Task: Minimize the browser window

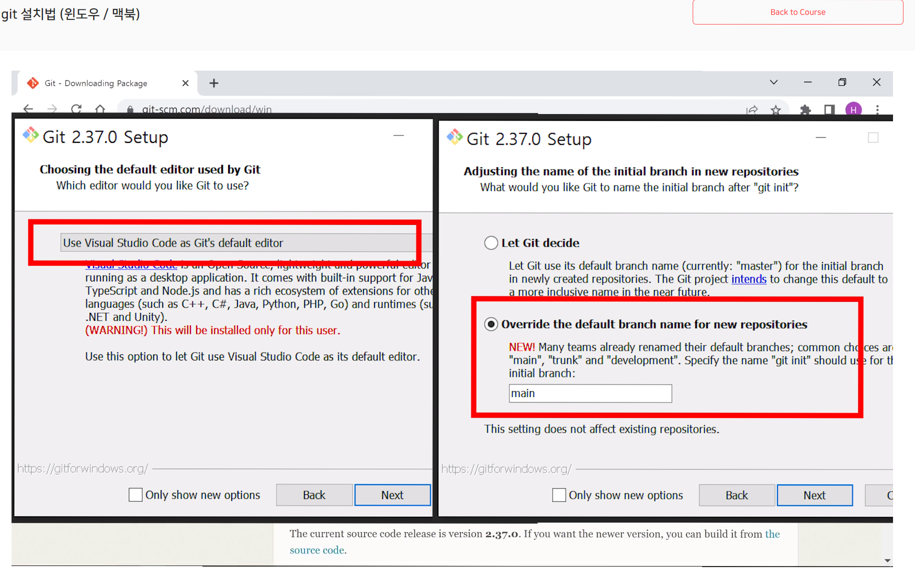Action: 808,82
